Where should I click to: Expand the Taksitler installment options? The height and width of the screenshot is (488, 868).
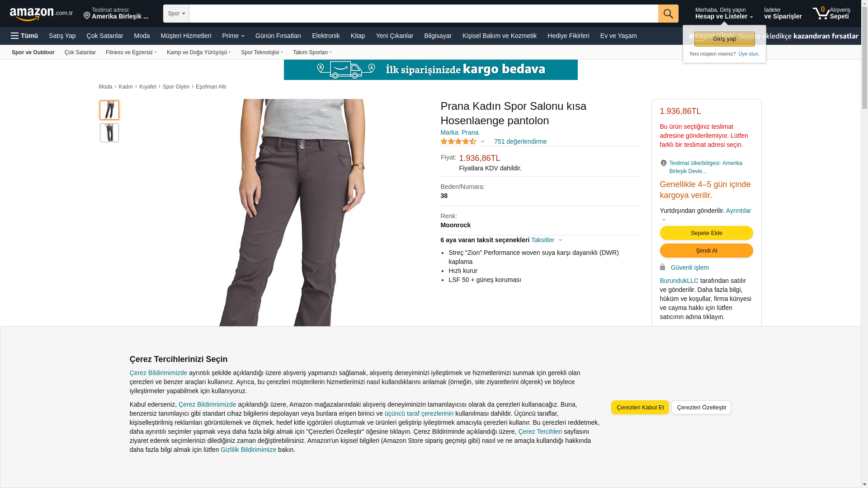pos(547,240)
